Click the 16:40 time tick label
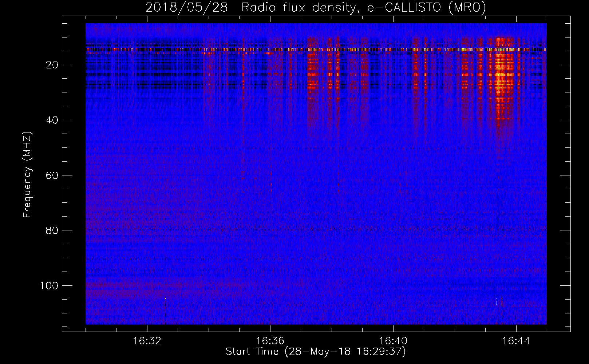This screenshot has width=589, height=364. coord(393,341)
